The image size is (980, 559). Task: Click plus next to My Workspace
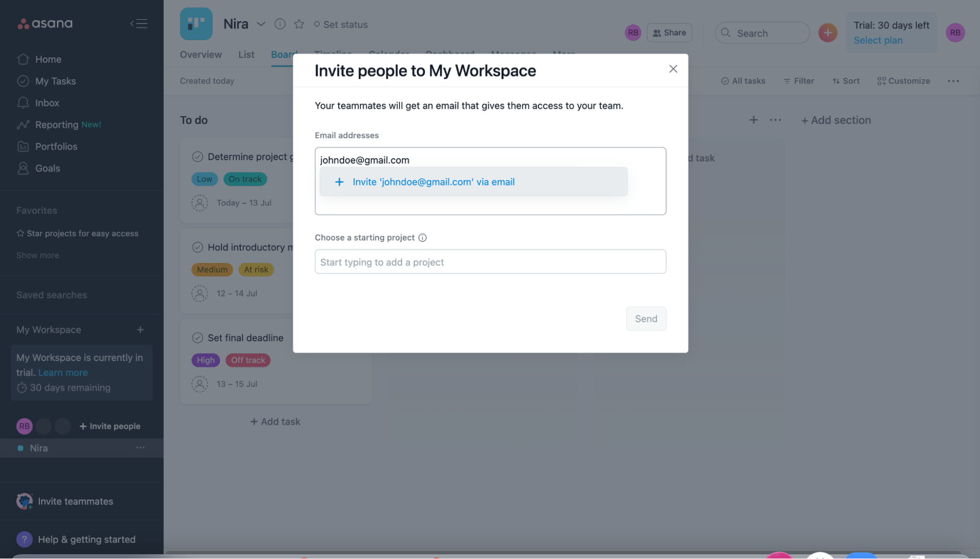click(x=140, y=330)
